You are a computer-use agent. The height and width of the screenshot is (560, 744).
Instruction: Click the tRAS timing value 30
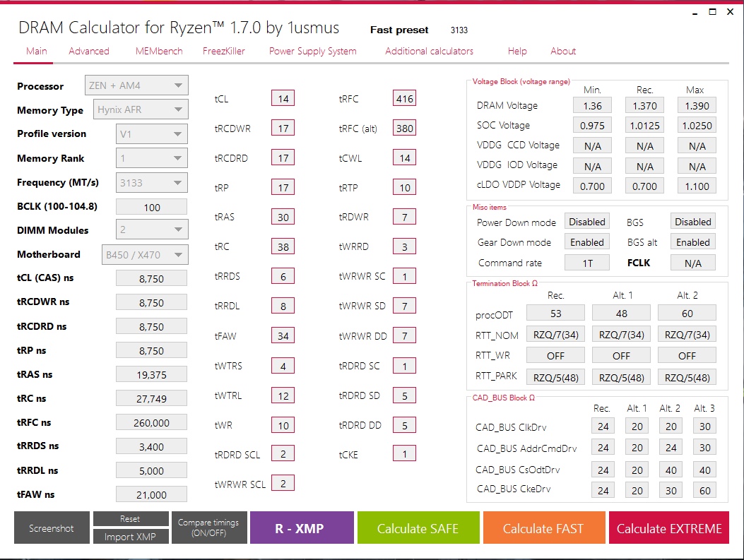coord(283,218)
